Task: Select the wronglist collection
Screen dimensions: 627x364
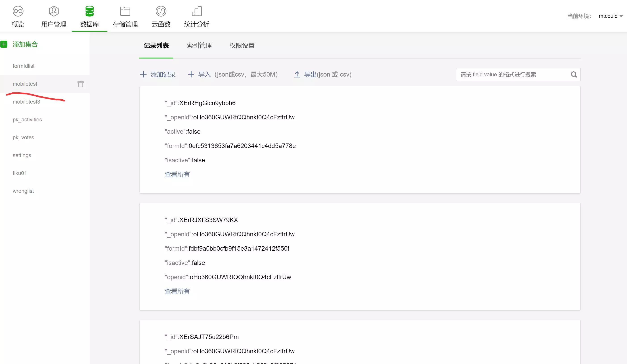Action: [23, 191]
